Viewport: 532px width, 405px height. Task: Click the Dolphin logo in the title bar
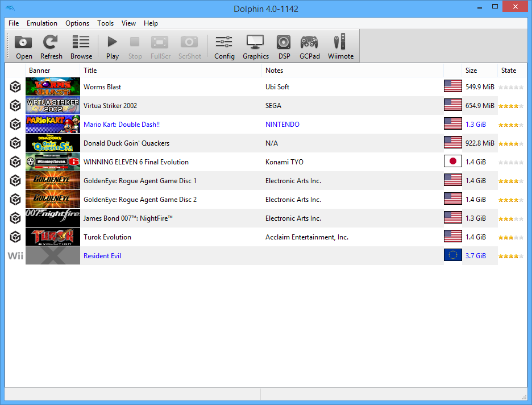tap(11, 8)
